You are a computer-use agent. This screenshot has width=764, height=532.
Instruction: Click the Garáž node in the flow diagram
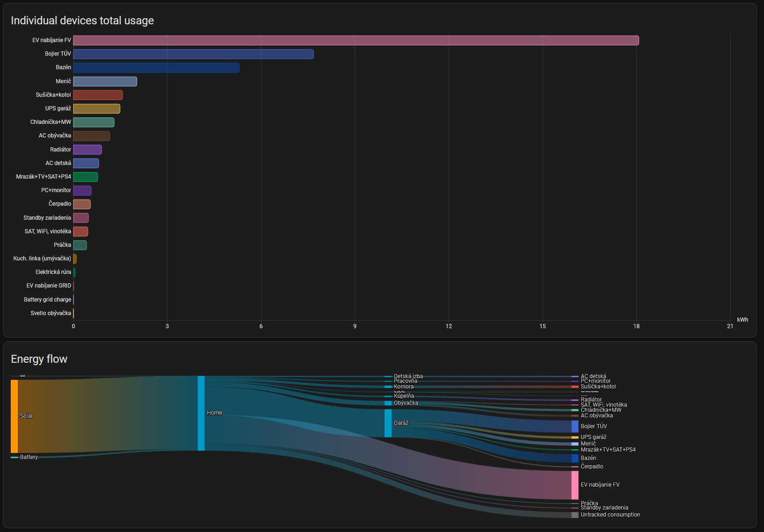click(388, 423)
